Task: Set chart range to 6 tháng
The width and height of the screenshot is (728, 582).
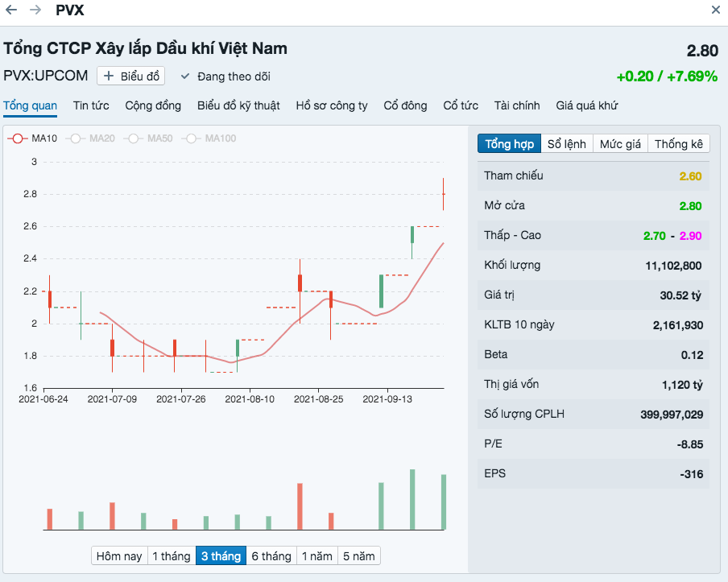Action: [271, 556]
